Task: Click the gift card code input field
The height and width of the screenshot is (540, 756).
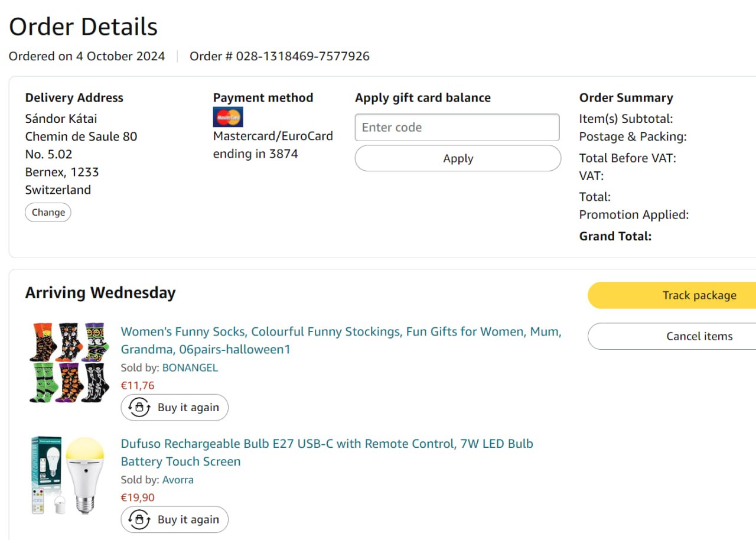Action: point(457,128)
